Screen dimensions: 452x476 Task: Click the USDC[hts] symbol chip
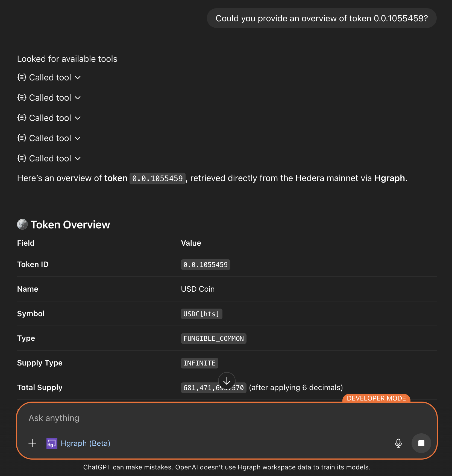(x=201, y=314)
